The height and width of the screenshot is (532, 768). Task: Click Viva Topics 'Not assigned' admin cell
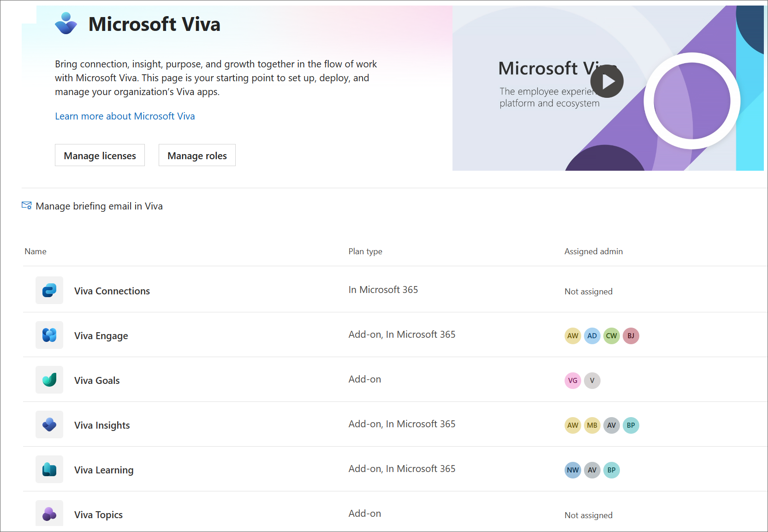coord(589,515)
